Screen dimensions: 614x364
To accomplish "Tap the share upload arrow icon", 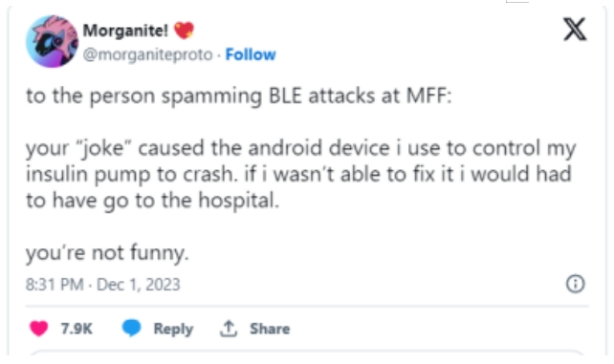I will tap(229, 329).
